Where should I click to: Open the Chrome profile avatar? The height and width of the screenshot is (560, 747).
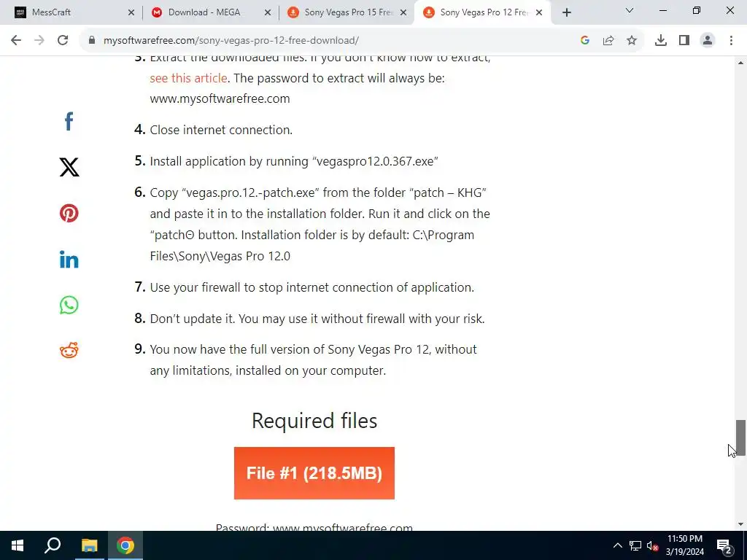click(x=708, y=41)
